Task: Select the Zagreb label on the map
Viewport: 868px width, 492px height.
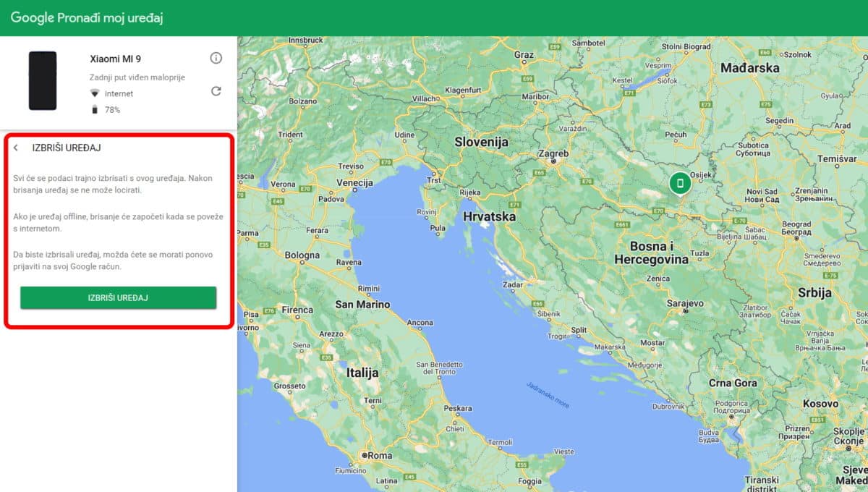Action: pyautogui.click(x=553, y=154)
